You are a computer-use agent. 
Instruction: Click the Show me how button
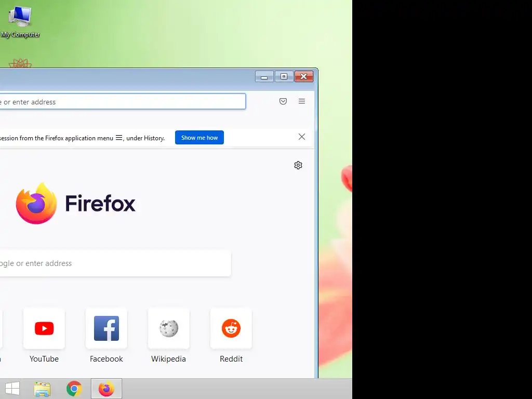click(199, 137)
